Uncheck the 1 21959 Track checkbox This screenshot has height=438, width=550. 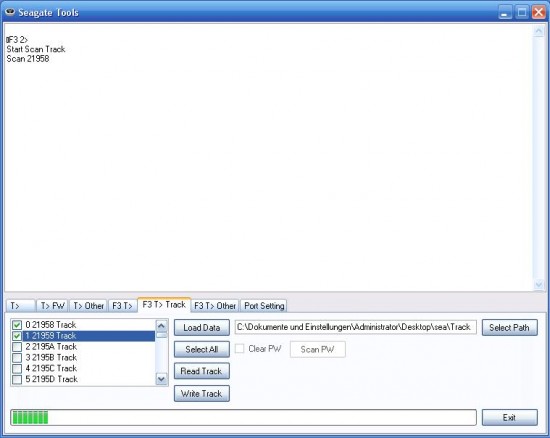[17, 336]
